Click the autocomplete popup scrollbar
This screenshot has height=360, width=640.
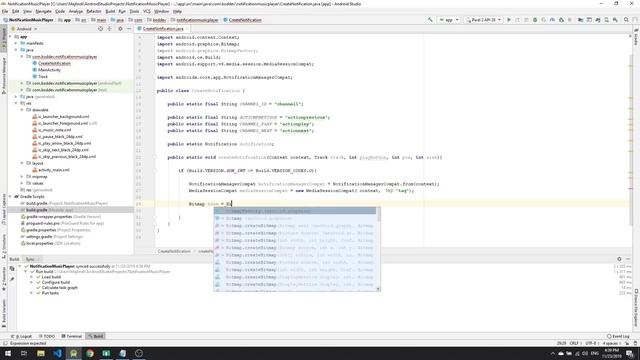click(x=378, y=215)
